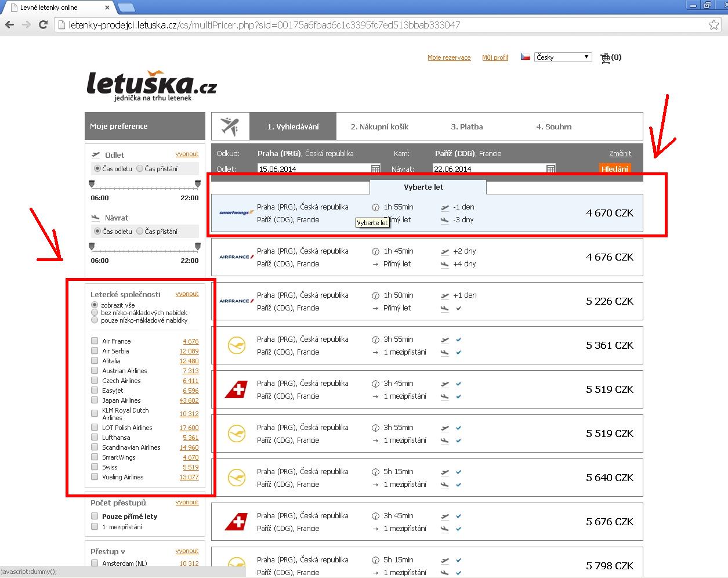Click the browser back arrow
The width and height of the screenshot is (728, 578).
coord(9,25)
